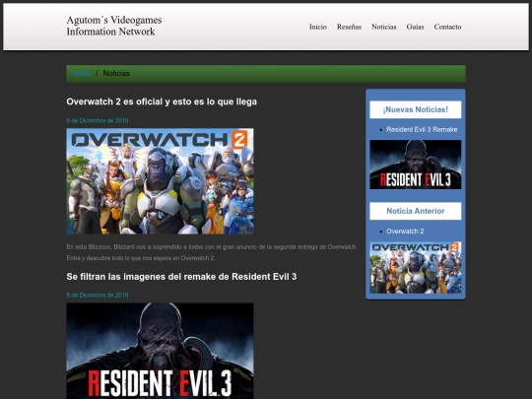Screen dimensions: 532x399
Task: Open the Noticias menu item in header
Action: (x=384, y=27)
